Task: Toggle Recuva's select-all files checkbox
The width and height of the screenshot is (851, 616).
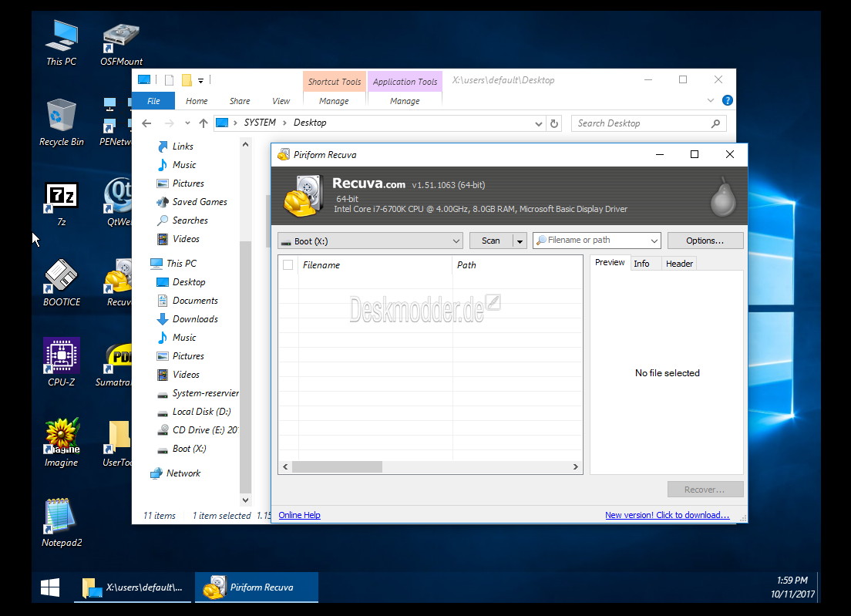Action: [288, 265]
